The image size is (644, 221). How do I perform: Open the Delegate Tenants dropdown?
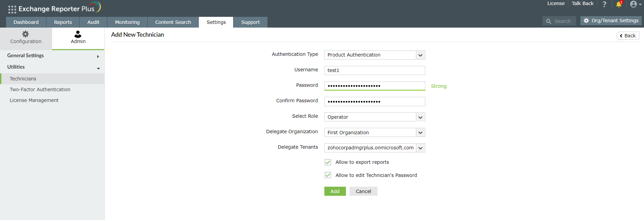420,148
